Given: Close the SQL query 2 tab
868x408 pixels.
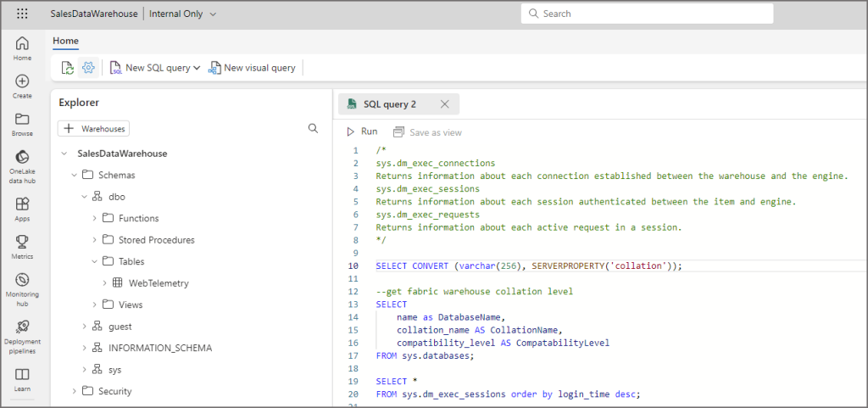Looking at the screenshot, I should coord(444,104).
